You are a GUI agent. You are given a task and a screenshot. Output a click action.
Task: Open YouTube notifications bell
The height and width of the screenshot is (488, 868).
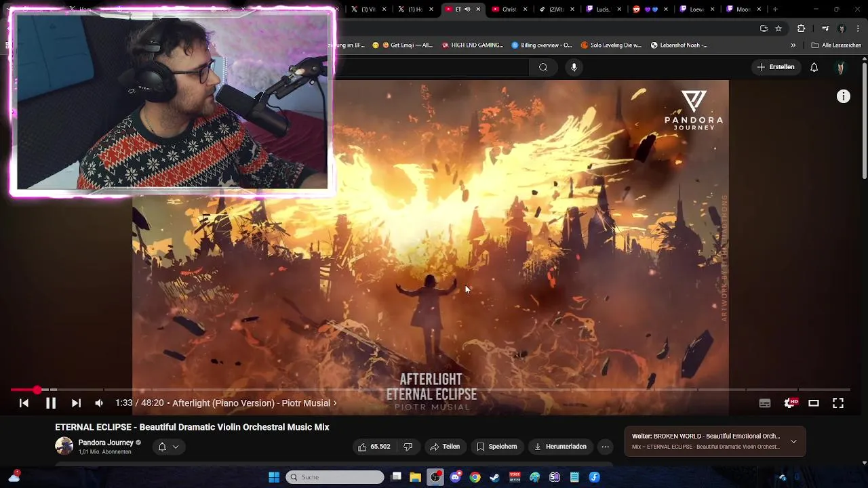(x=814, y=67)
